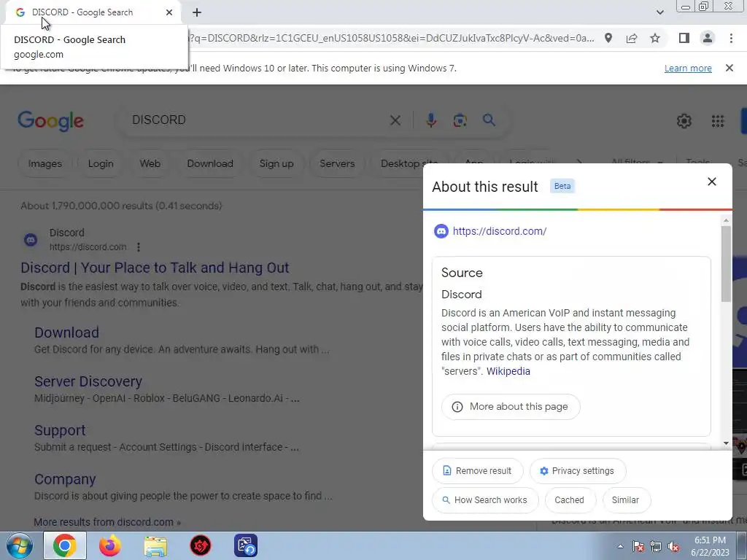Close the About this result panel
747x560 pixels.
712,182
